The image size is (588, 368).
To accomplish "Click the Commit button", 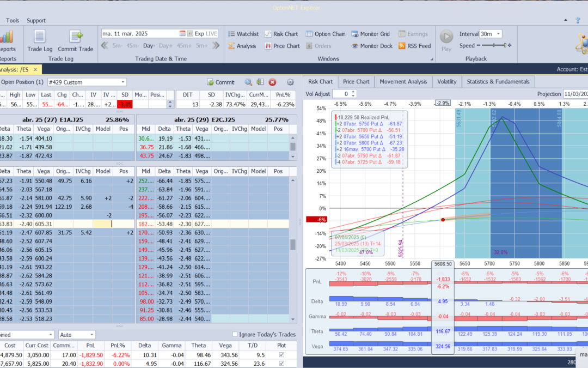I will (x=220, y=82).
